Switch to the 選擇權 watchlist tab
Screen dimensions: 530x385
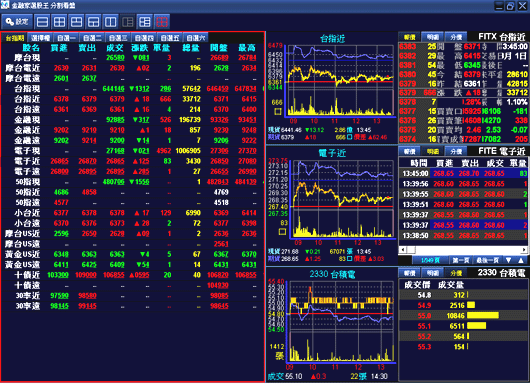click(x=41, y=38)
